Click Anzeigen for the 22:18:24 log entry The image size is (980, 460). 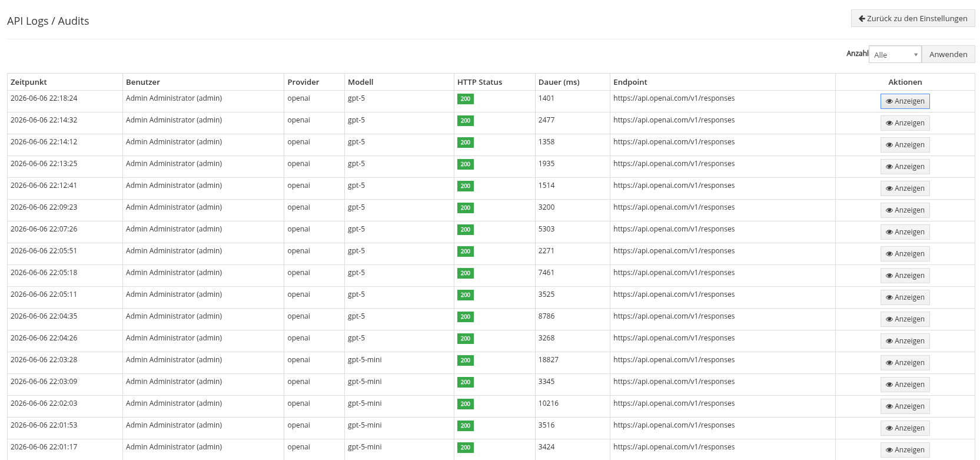905,101
